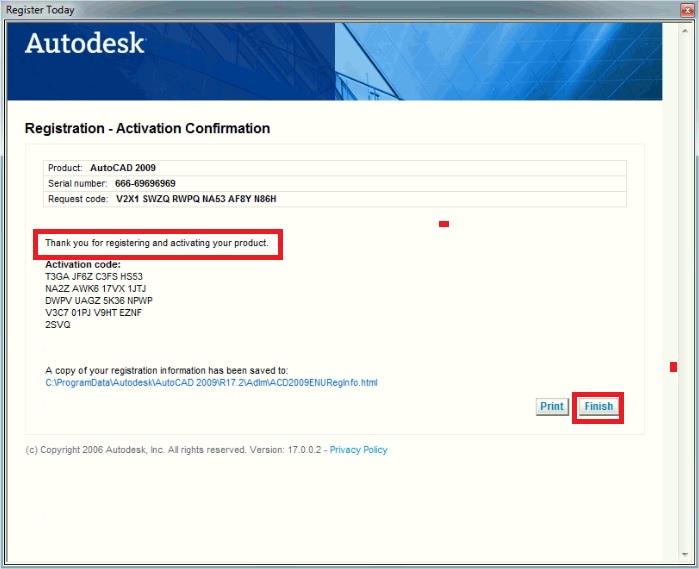
Task: Select the Product AutoCAD 2009 row
Action: click(334, 168)
